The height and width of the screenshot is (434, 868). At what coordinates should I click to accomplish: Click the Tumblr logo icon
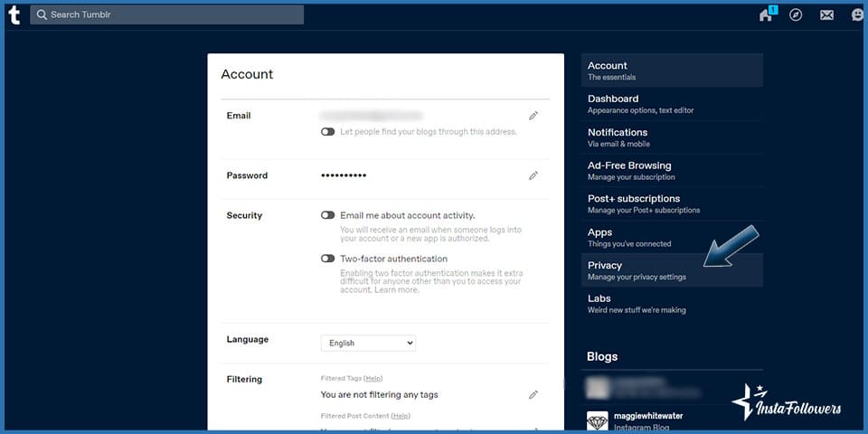[x=14, y=15]
